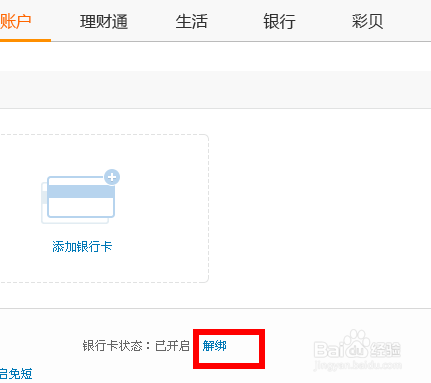The image size is (431, 383).
Task: Click the round plus badge on card icon
Action: click(112, 177)
